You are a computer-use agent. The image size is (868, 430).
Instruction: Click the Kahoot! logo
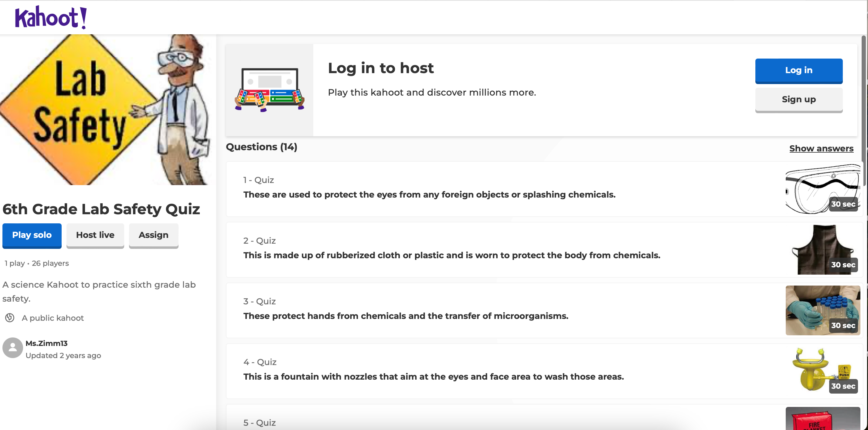(x=50, y=18)
